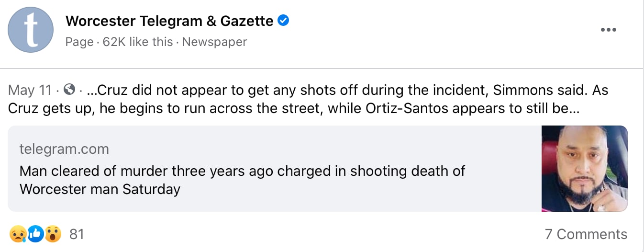View the 81 reactions count
Viewport: 644px width, 252px height.
click(77, 234)
